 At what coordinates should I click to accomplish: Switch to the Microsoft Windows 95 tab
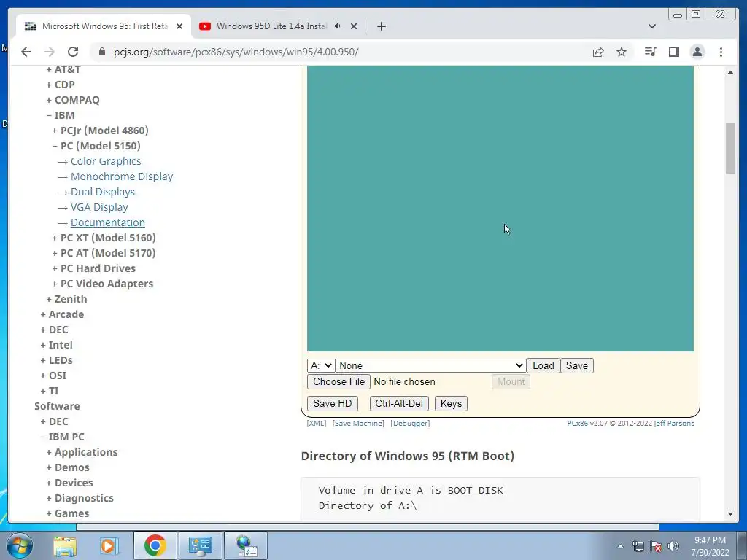pyautogui.click(x=104, y=26)
